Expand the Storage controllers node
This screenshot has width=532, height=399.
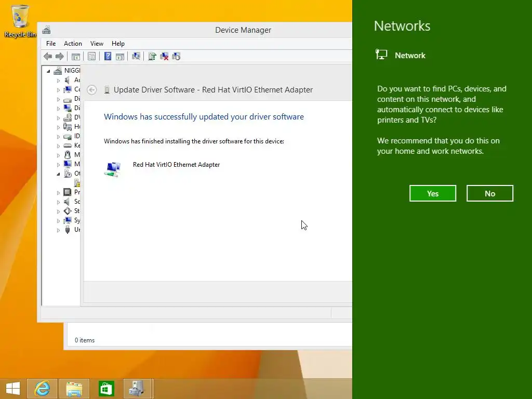tap(58, 211)
